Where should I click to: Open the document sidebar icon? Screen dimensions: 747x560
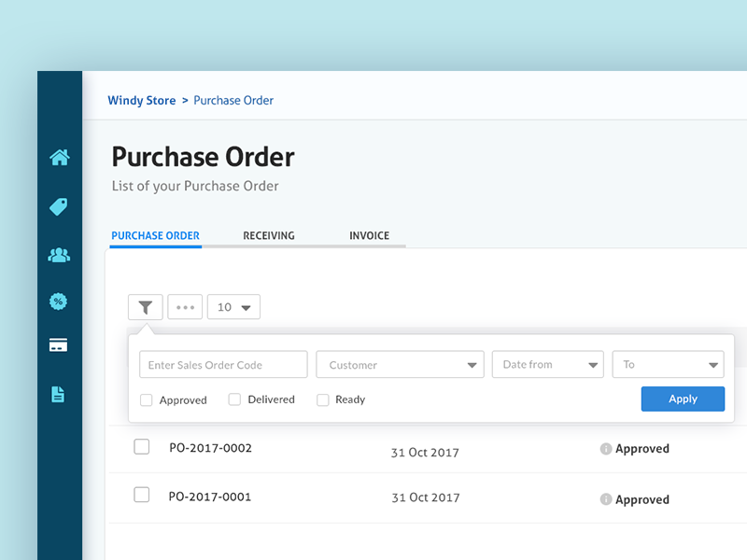(58, 394)
